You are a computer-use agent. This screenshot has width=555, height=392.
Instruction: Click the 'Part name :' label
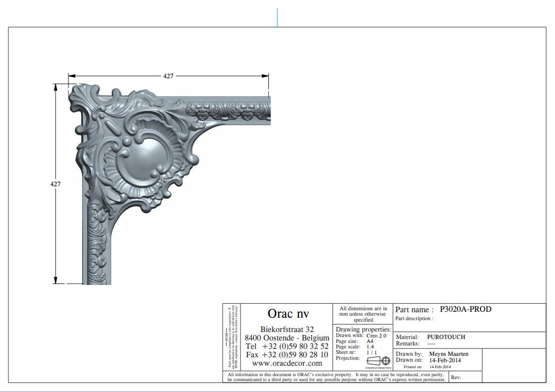414,310
